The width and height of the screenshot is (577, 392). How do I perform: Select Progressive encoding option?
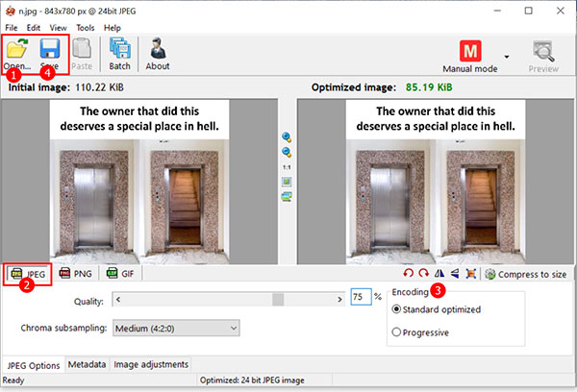click(x=399, y=332)
